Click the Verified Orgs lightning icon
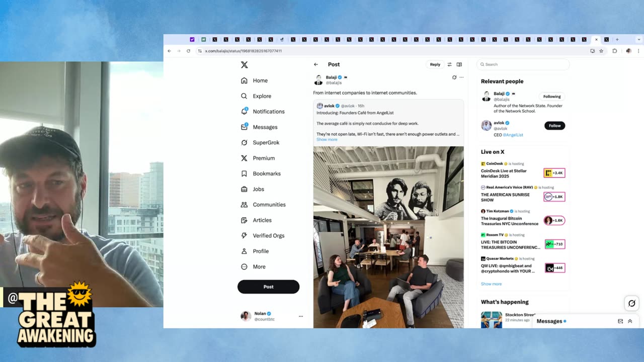 coord(244,236)
